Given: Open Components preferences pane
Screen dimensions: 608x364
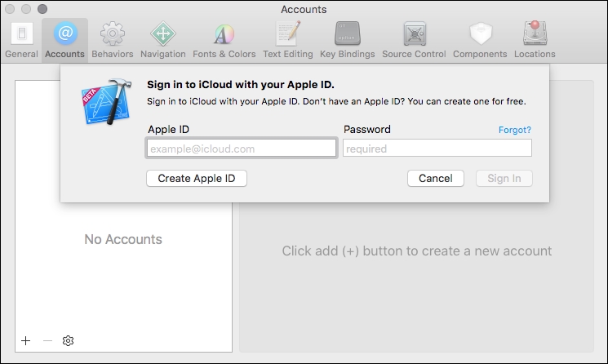Looking at the screenshot, I should point(480,40).
